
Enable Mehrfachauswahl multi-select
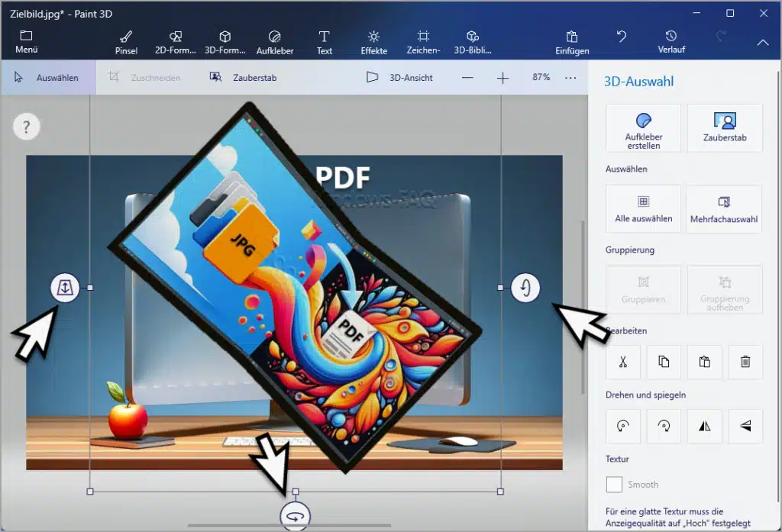(x=724, y=209)
